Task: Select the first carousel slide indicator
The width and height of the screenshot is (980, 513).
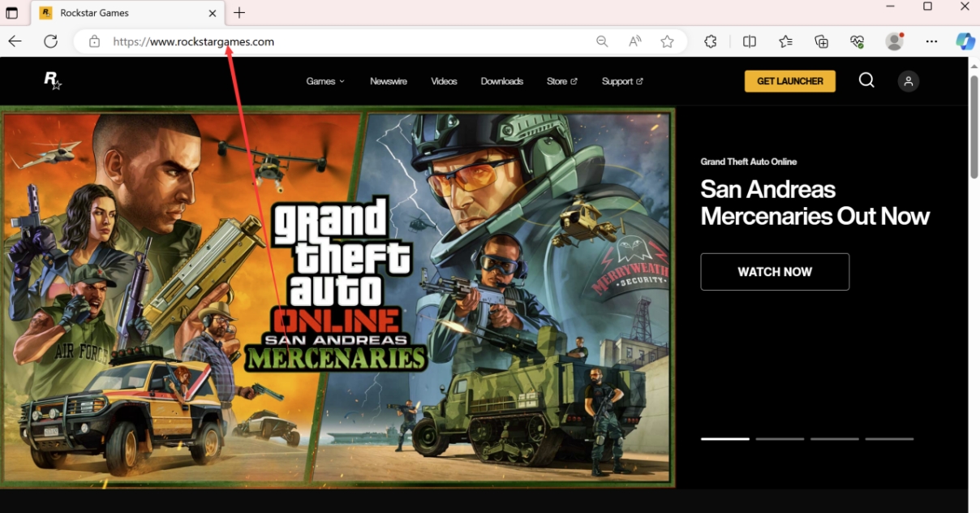Action: pyautogui.click(x=725, y=439)
